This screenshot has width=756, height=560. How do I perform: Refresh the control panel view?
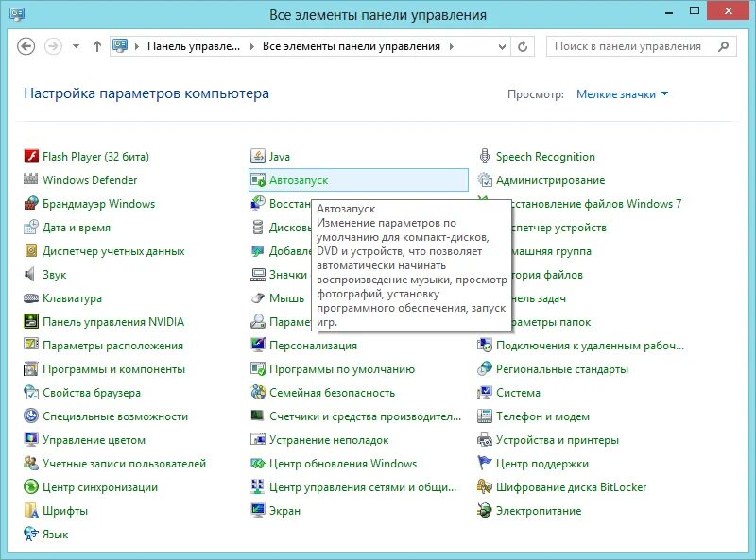click(523, 47)
